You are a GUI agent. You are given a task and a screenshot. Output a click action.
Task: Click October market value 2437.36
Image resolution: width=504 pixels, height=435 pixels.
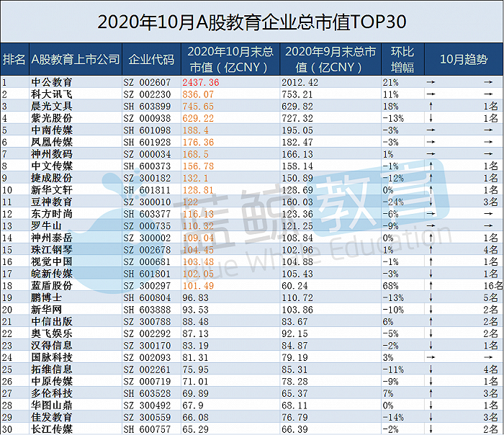pyautogui.click(x=201, y=83)
